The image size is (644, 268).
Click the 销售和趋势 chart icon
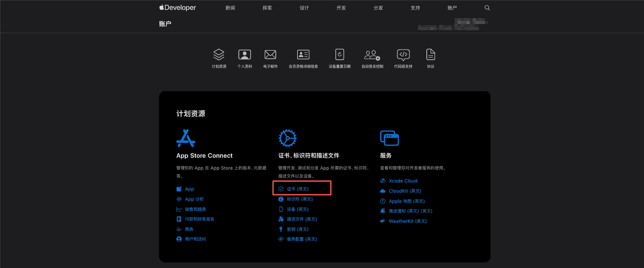179,209
